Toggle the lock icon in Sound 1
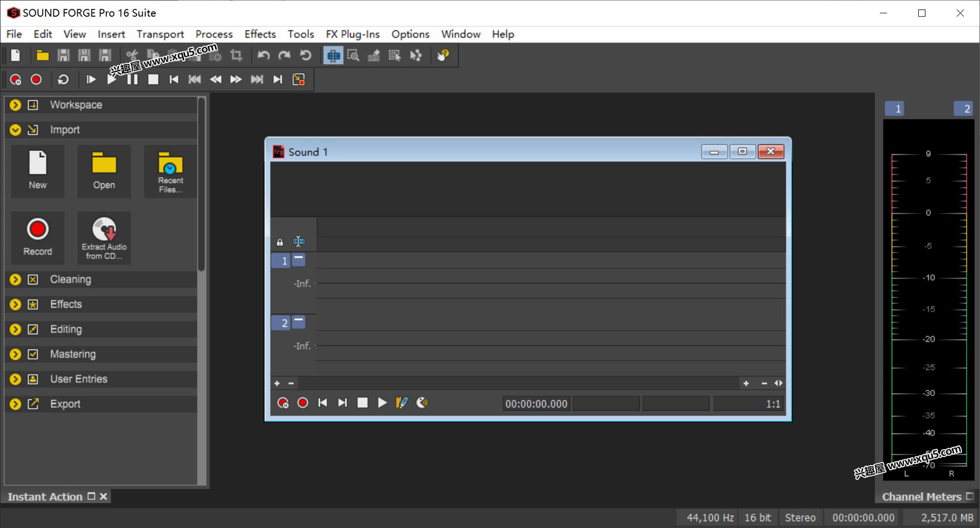Screen dimensions: 980x528 280,242
